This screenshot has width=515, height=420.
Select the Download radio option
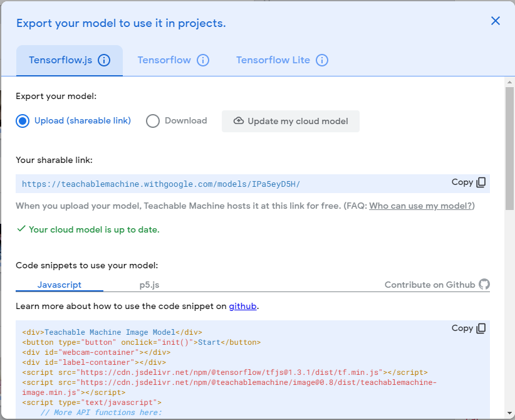(153, 121)
